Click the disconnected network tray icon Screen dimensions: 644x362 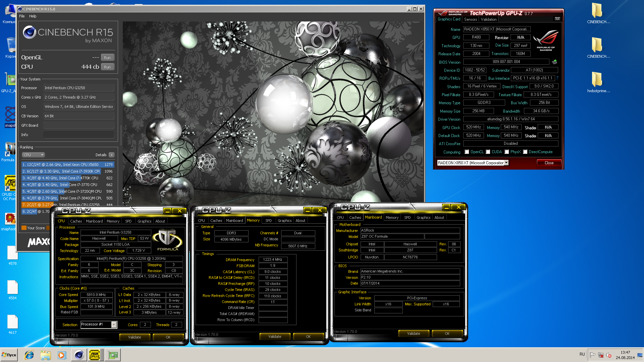pyautogui.click(x=601, y=355)
